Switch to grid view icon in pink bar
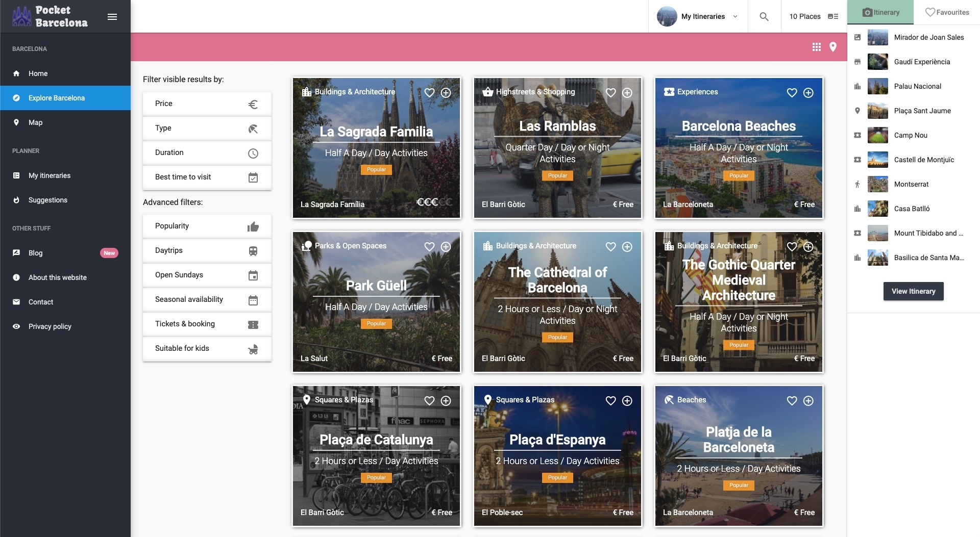The width and height of the screenshot is (980, 537). pyautogui.click(x=816, y=47)
